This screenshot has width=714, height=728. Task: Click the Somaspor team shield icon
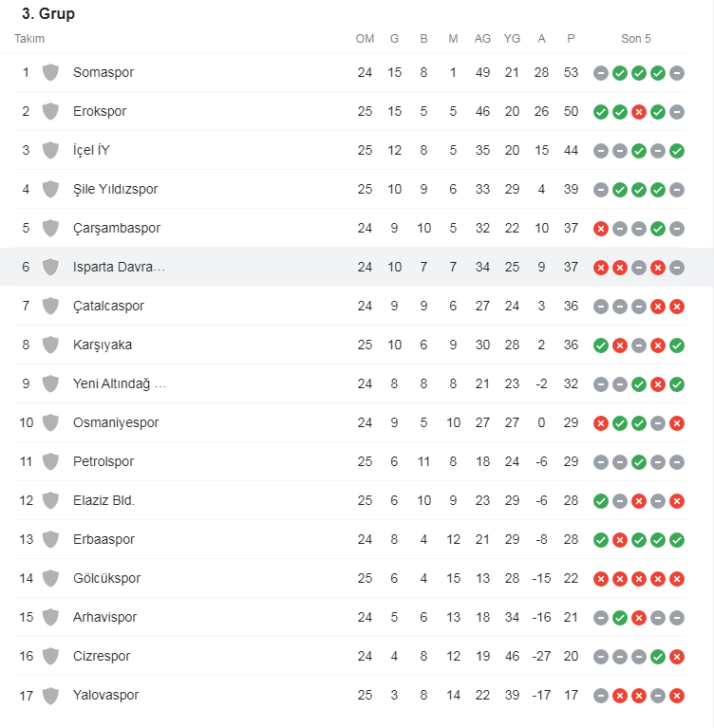[x=50, y=73]
